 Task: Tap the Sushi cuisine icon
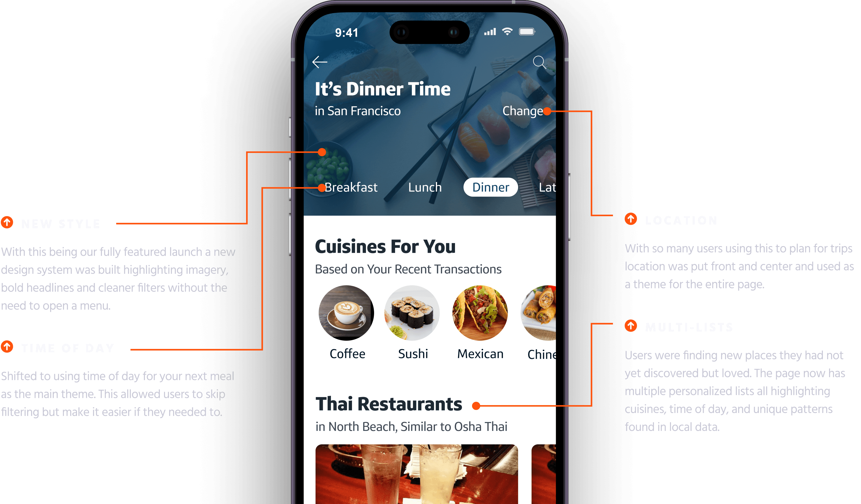[414, 312]
